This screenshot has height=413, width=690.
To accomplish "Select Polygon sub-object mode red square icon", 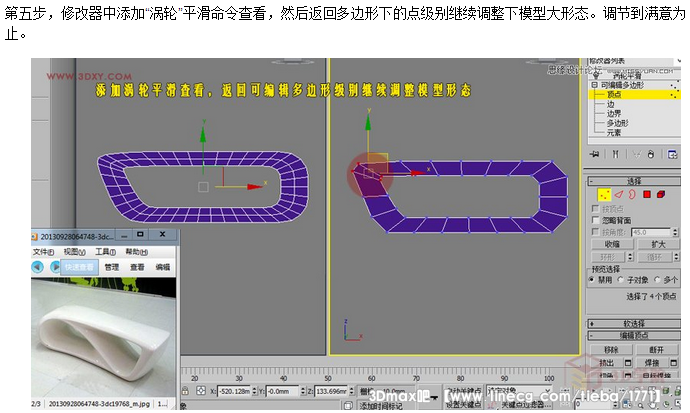I will tap(646, 194).
